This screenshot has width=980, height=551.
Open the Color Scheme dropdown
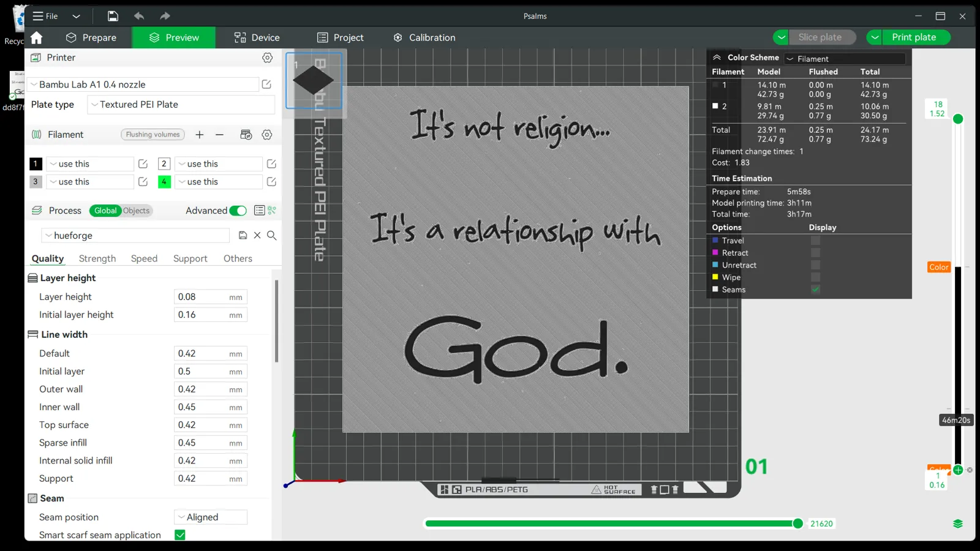point(845,59)
